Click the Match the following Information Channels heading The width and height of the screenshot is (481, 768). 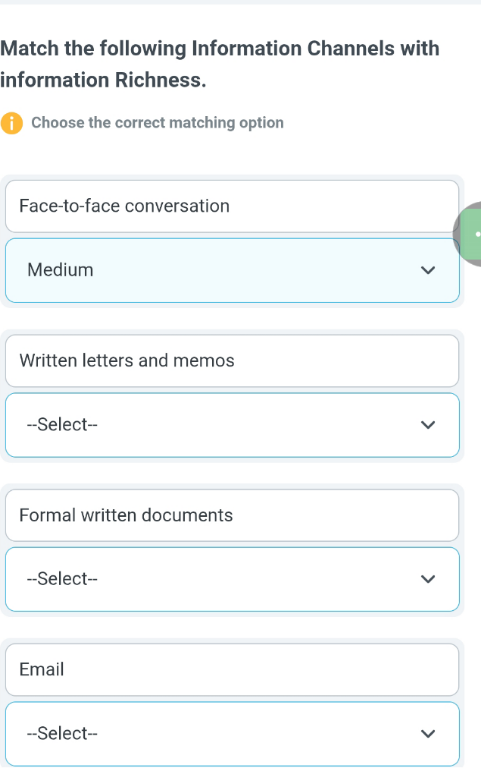click(x=219, y=64)
